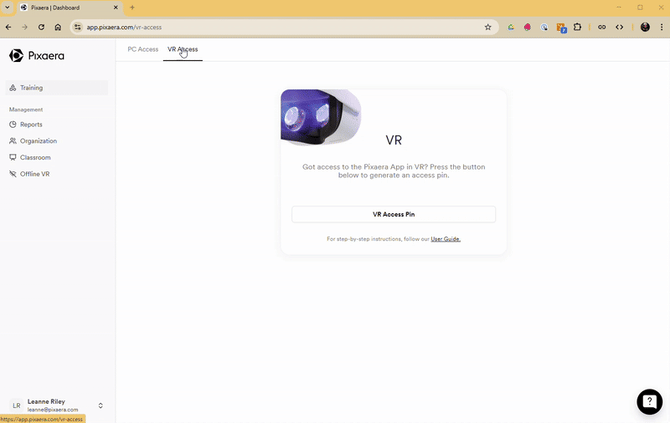The image size is (670, 423).
Task: Click the Pixaera logo in sidebar
Action: coord(37,56)
